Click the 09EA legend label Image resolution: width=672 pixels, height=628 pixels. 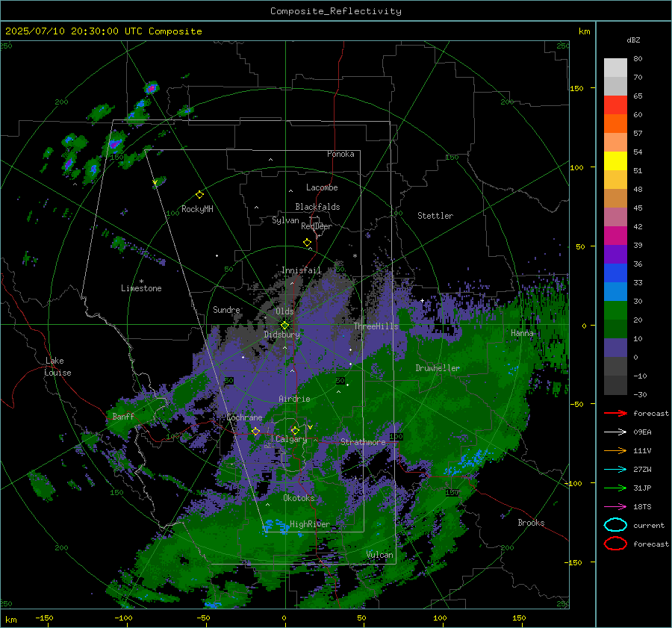tap(642, 432)
